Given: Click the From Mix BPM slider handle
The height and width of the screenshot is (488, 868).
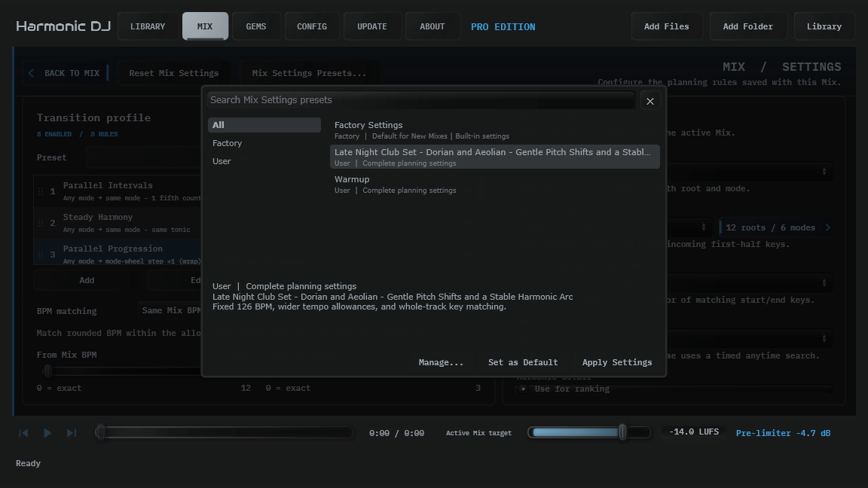Looking at the screenshot, I should pyautogui.click(x=48, y=371).
